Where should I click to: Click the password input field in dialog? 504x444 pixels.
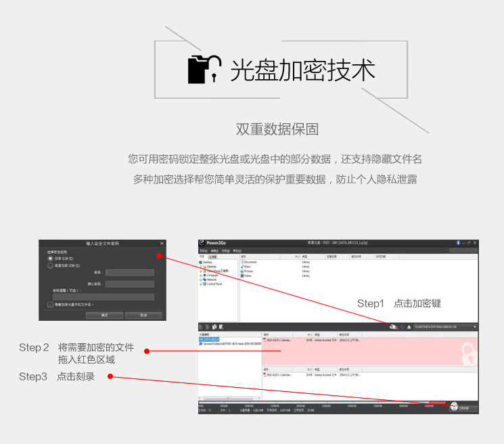pos(130,272)
